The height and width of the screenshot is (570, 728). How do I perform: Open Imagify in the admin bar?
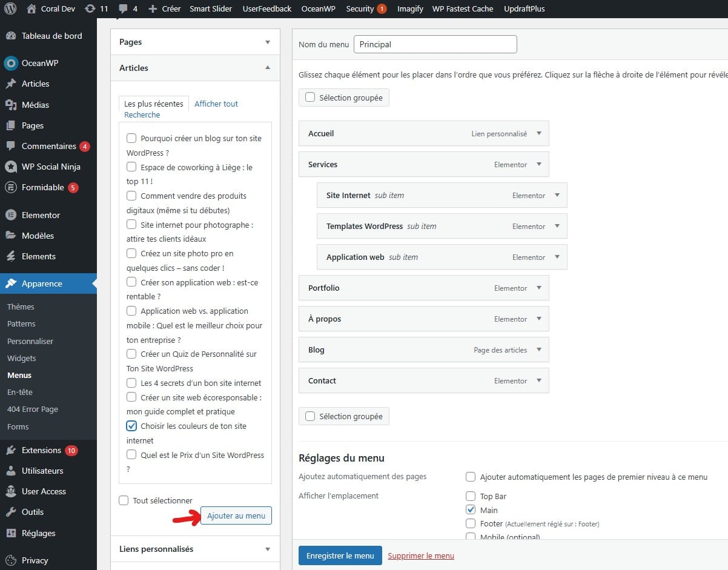409,8
